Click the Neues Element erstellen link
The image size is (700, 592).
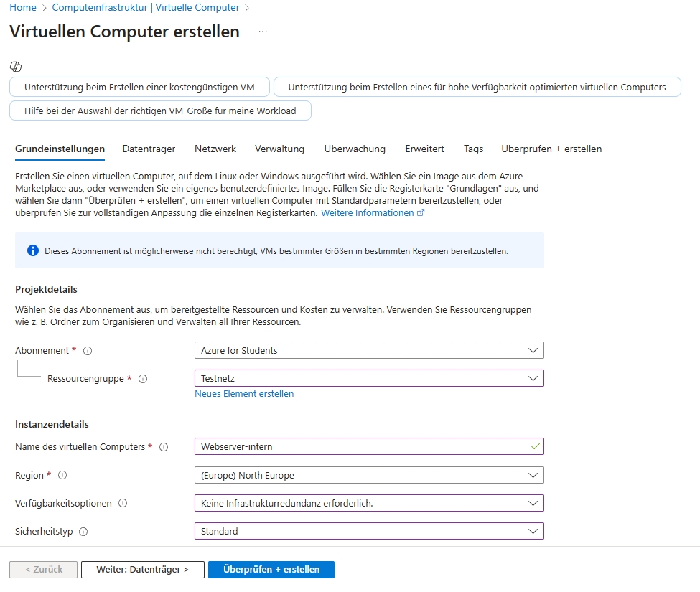tap(244, 393)
